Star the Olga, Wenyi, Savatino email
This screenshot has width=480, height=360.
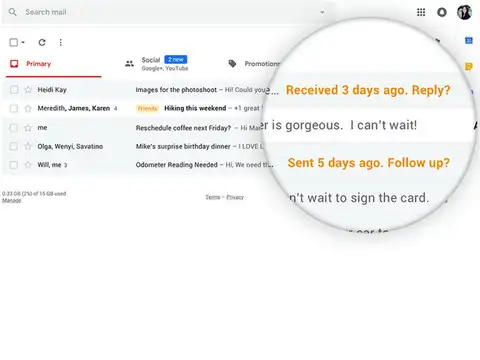pyautogui.click(x=28, y=146)
